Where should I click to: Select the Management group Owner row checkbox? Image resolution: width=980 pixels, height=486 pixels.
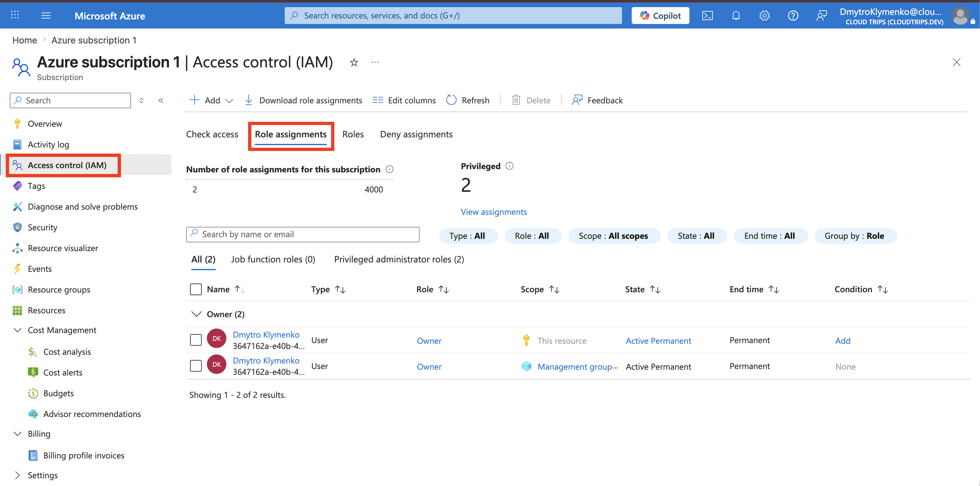196,365
